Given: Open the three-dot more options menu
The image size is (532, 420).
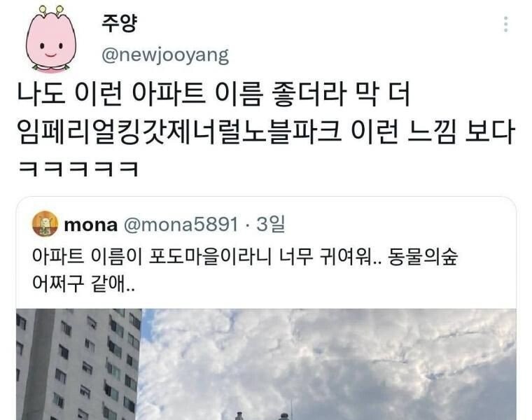Looking at the screenshot, I should [x=505, y=24].
